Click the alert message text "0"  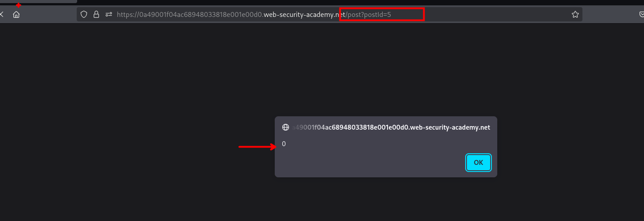point(284,144)
